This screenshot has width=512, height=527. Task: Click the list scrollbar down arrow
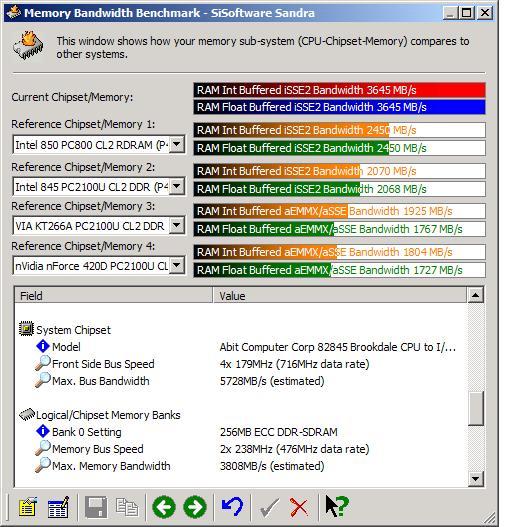pos(476,478)
